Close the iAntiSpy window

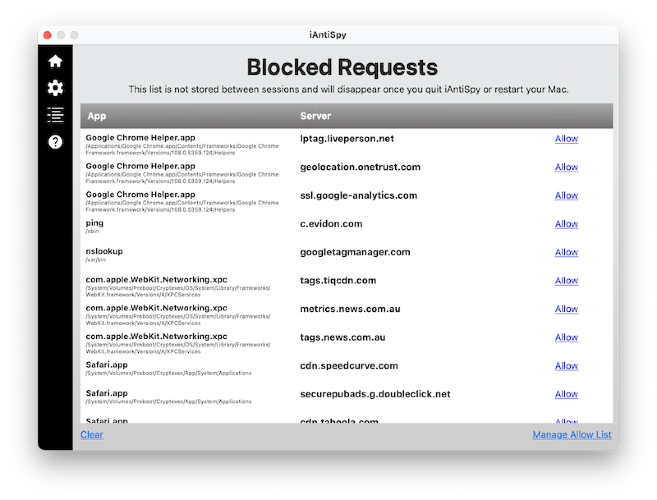point(47,35)
